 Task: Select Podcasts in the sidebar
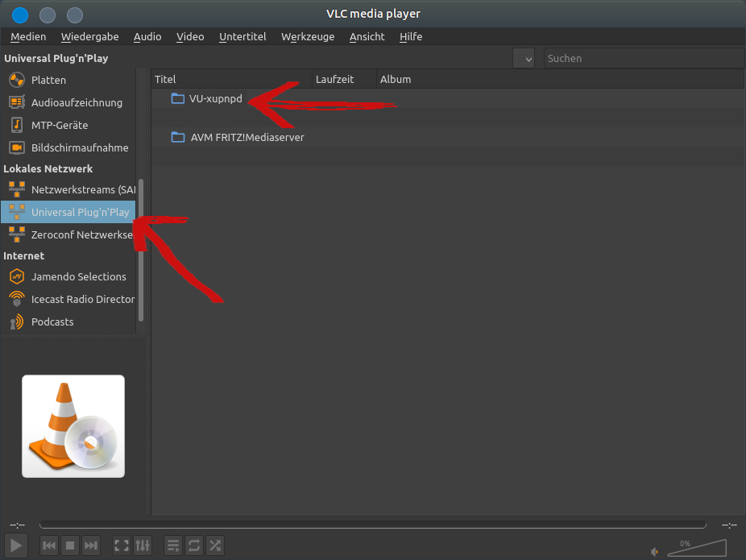point(52,321)
